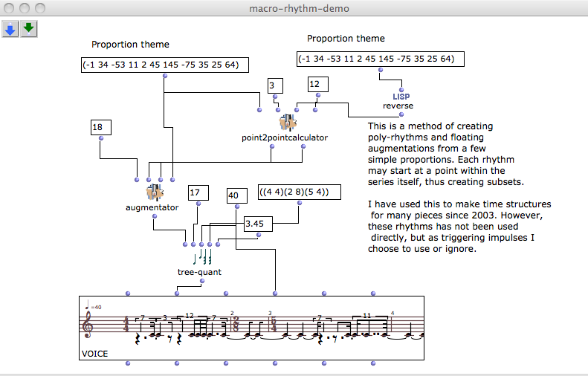This screenshot has width=588, height=376.
Task: Click the right Proportion theme list box
Action: coord(380,59)
